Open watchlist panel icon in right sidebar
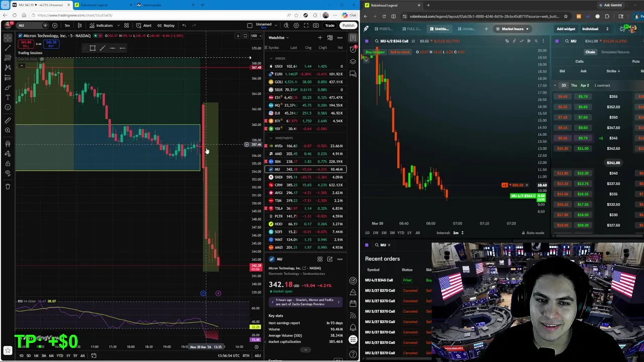Screen dimensions: 644x362 point(353,38)
